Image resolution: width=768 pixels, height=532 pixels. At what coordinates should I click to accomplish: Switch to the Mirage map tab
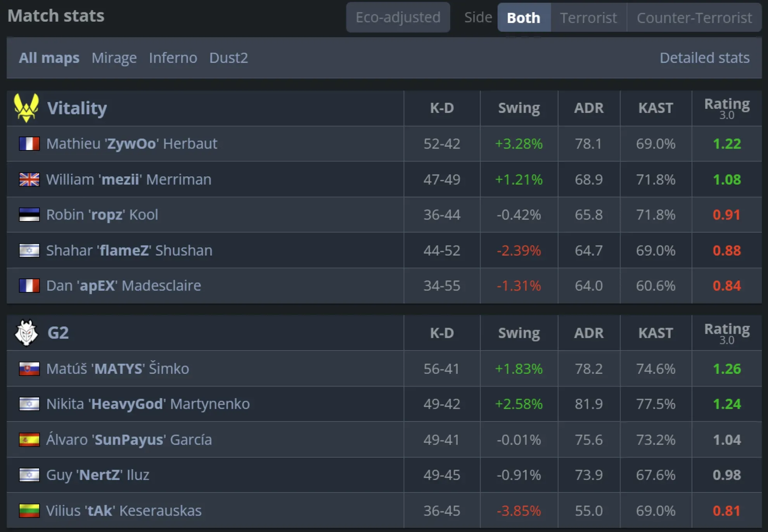point(114,58)
